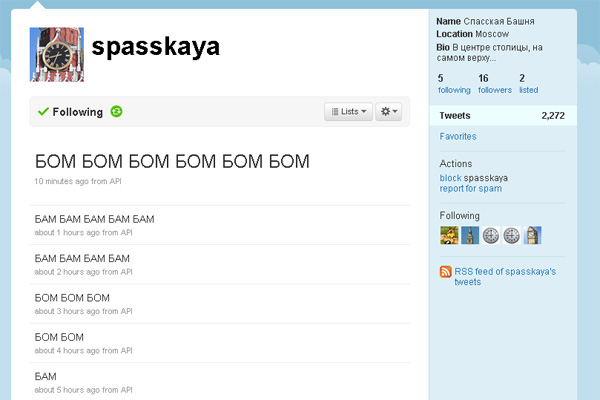
Task: Click the Bio text about центре столицы
Action: (489, 52)
